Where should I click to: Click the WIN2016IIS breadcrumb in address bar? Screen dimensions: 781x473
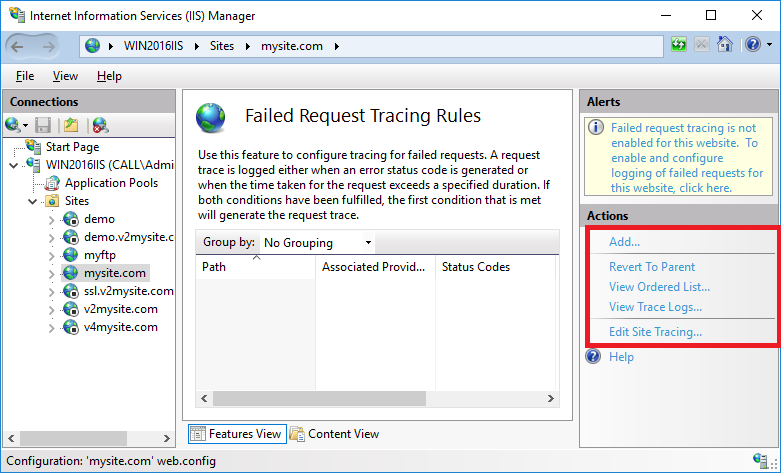coord(153,46)
